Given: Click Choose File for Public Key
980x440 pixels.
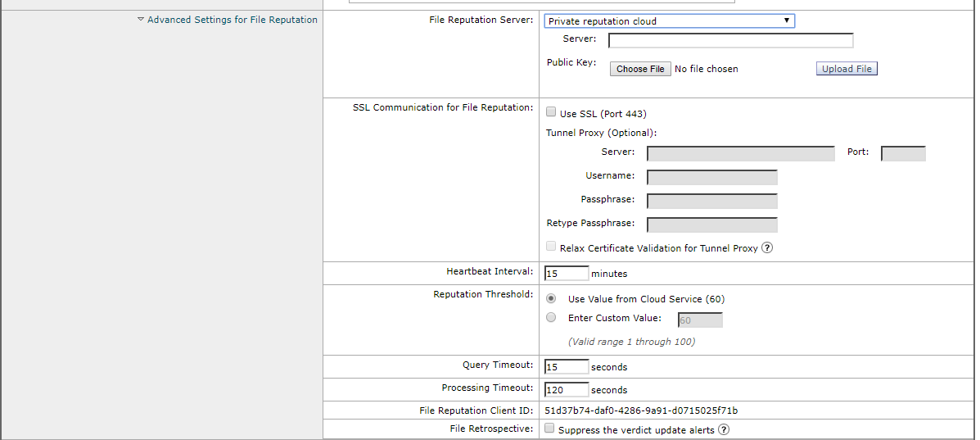Looking at the screenshot, I should [x=640, y=69].
